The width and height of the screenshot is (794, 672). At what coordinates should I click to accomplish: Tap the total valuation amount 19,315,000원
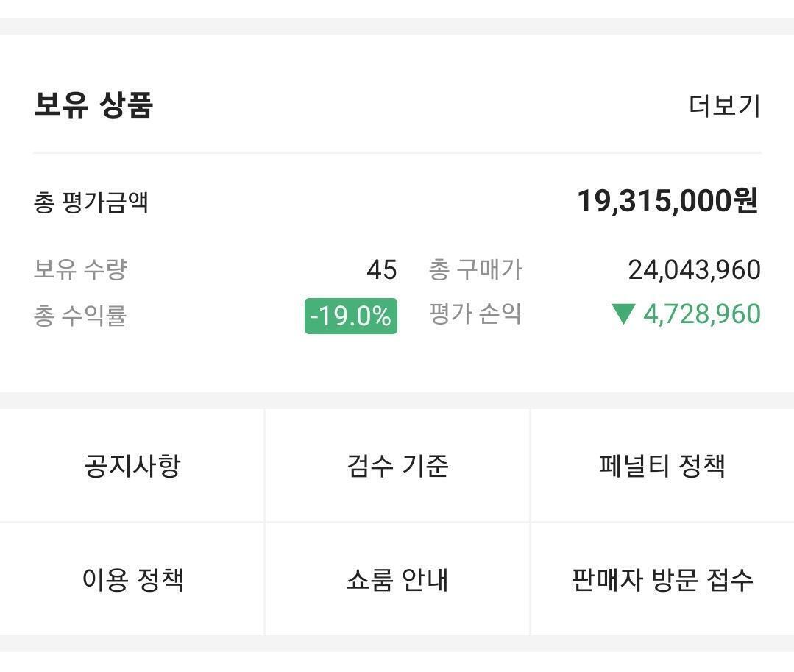[x=667, y=201]
